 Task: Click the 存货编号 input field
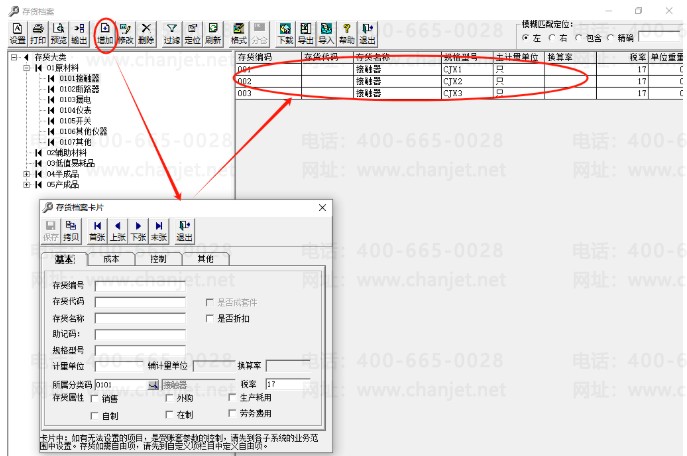140,286
